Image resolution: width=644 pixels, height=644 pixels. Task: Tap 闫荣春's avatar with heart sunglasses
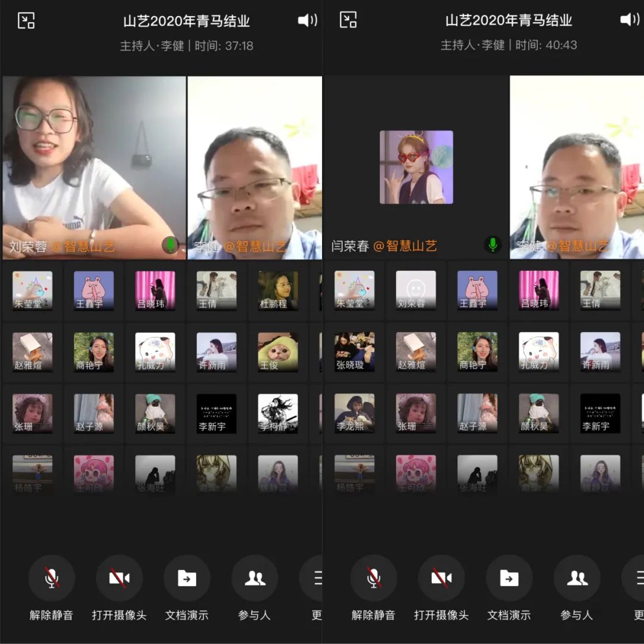(416, 168)
